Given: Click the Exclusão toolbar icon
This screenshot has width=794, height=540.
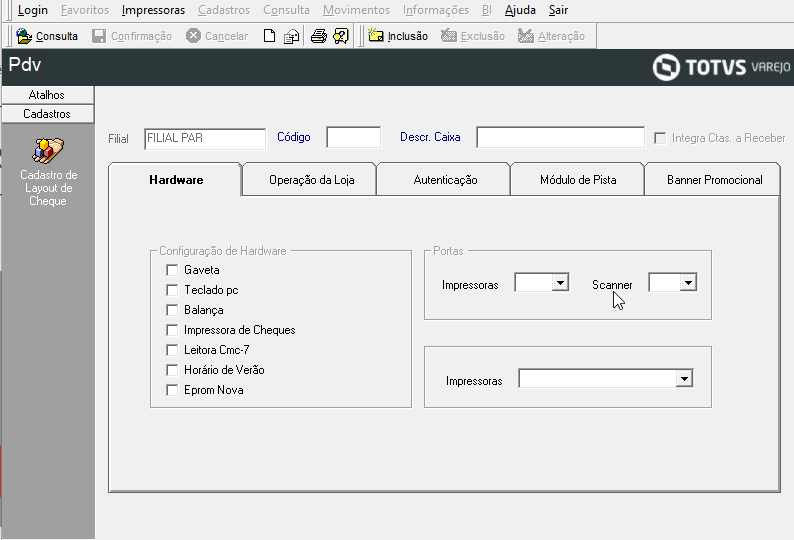Looking at the screenshot, I should pos(449,36).
